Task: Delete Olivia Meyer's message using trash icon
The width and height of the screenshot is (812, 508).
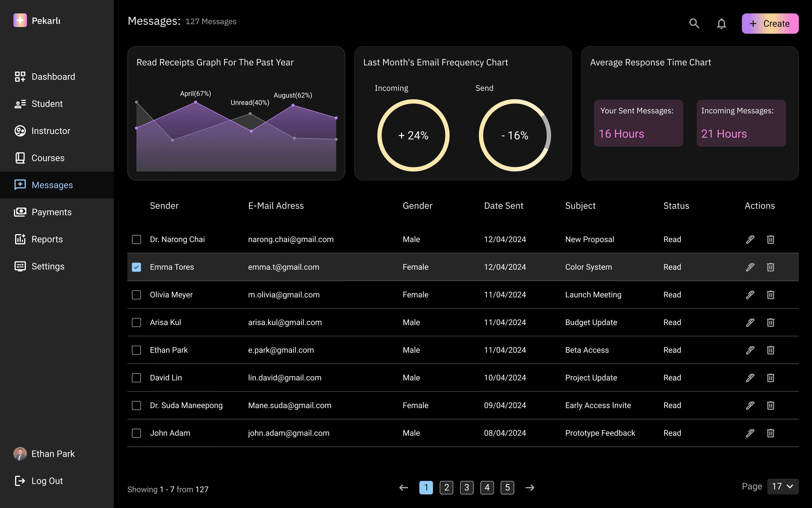Action: (x=770, y=295)
